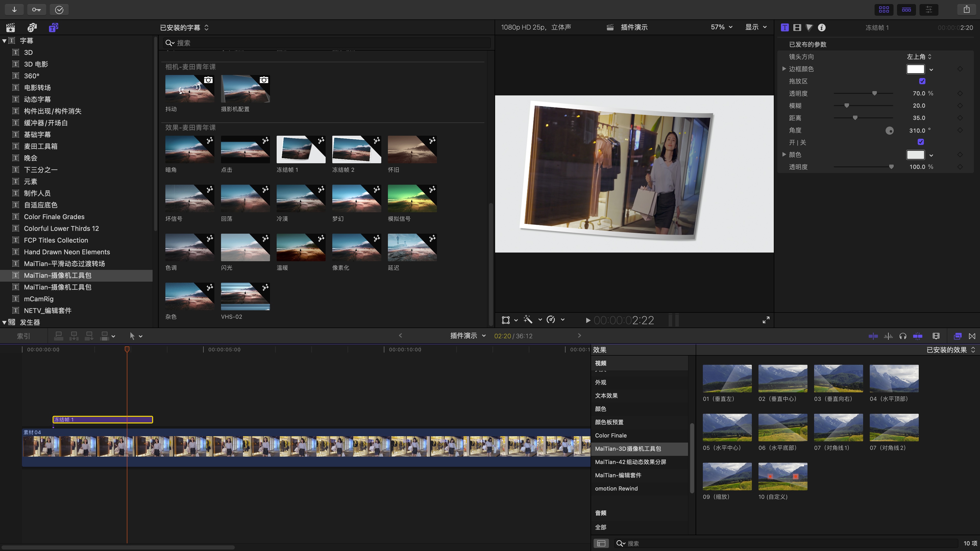Switch to the Info inspector icon
980x551 pixels.
(822, 27)
